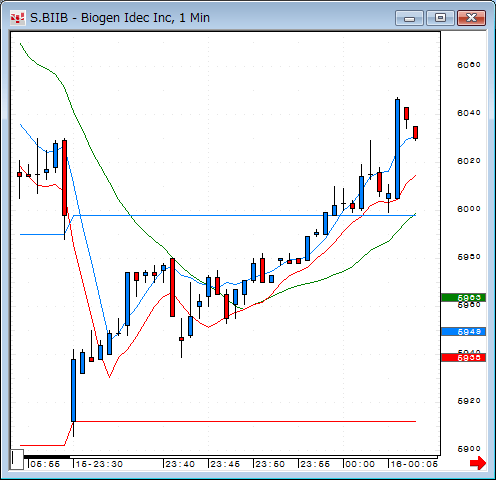Click the 23:55 time axis label
Screen dimensions: 496x480
pos(315,464)
